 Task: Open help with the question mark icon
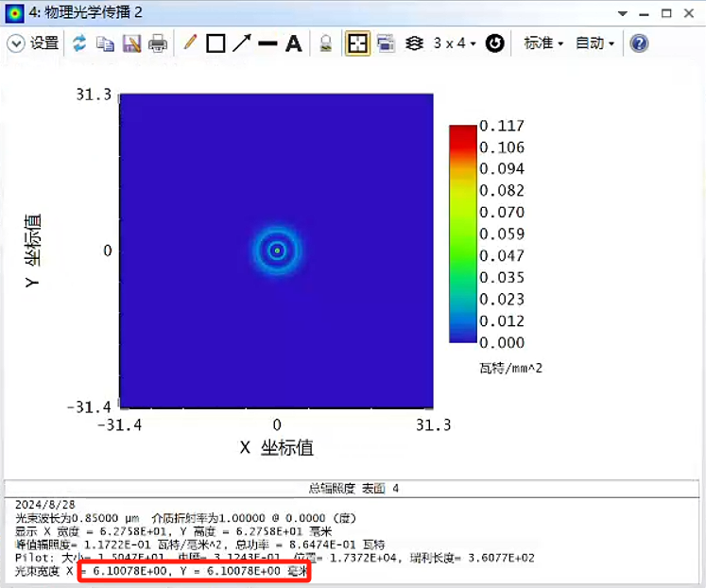[x=639, y=43]
